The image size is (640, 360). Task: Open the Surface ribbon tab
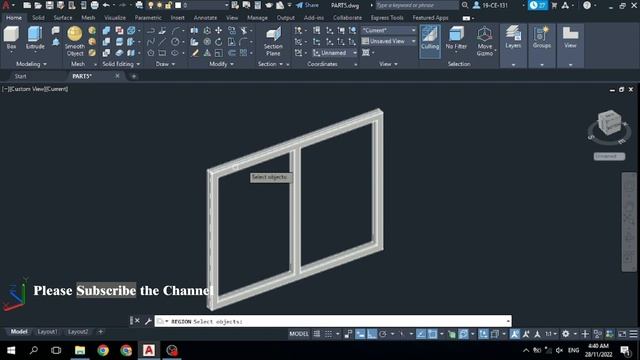click(x=62, y=18)
